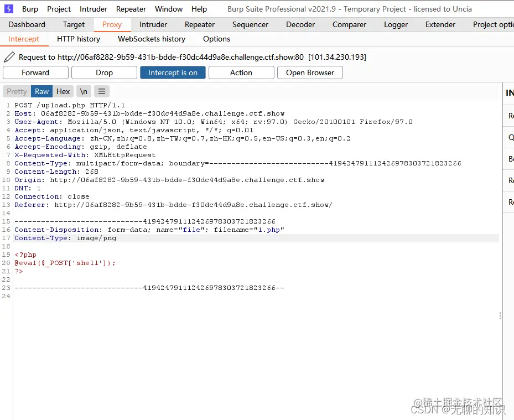The height and width of the screenshot is (420, 514).
Task: Go to the Intruder tool tab
Action: (153, 24)
